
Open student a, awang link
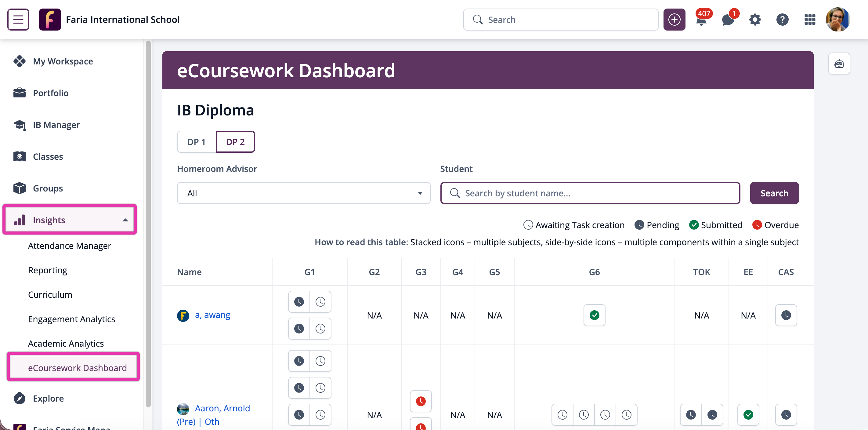point(212,315)
